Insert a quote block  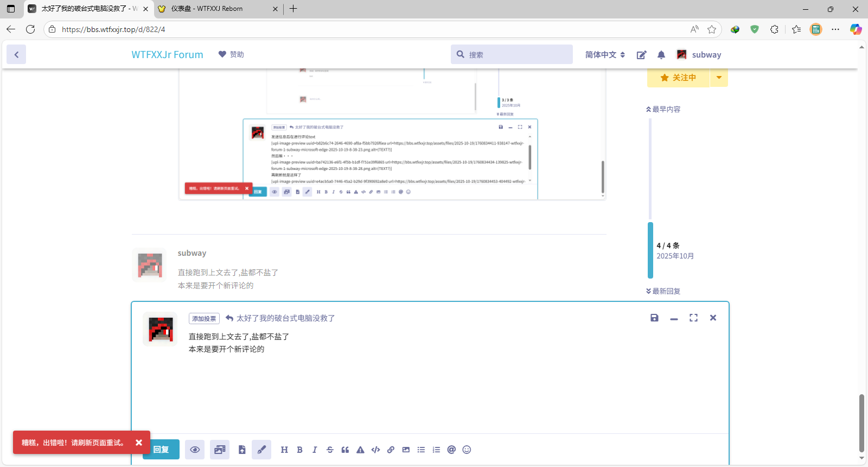click(x=345, y=450)
